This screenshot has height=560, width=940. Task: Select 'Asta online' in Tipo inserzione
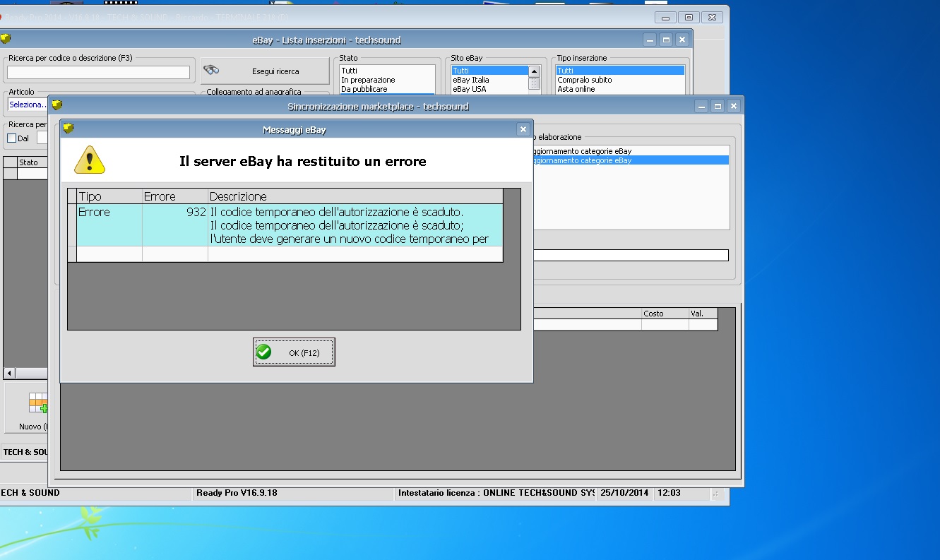point(620,89)
